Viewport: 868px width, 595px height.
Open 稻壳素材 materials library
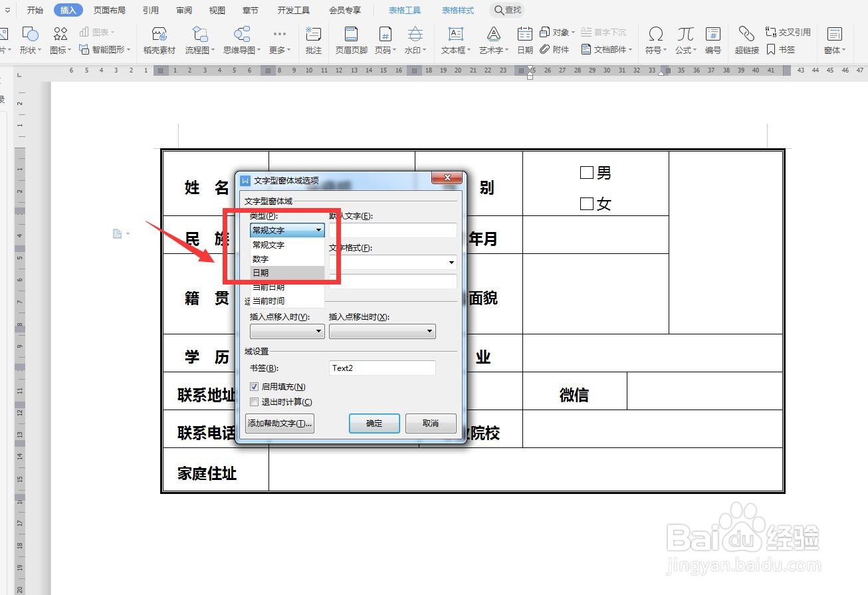(160, 41)
